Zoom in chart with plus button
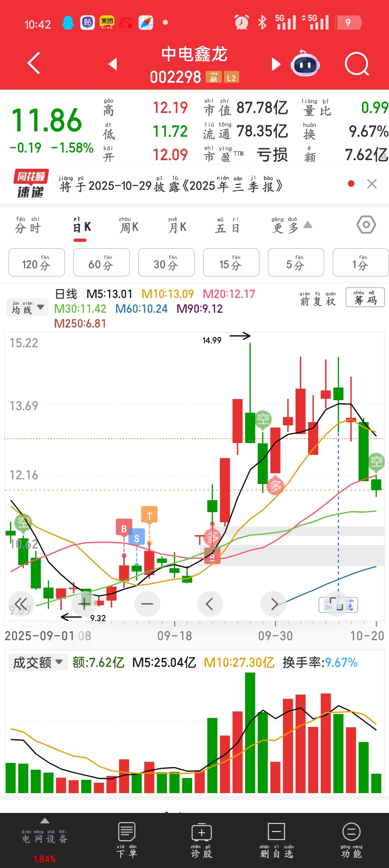Screen dimensions: 389x868 pyautogui.click(x=84, y=603)
